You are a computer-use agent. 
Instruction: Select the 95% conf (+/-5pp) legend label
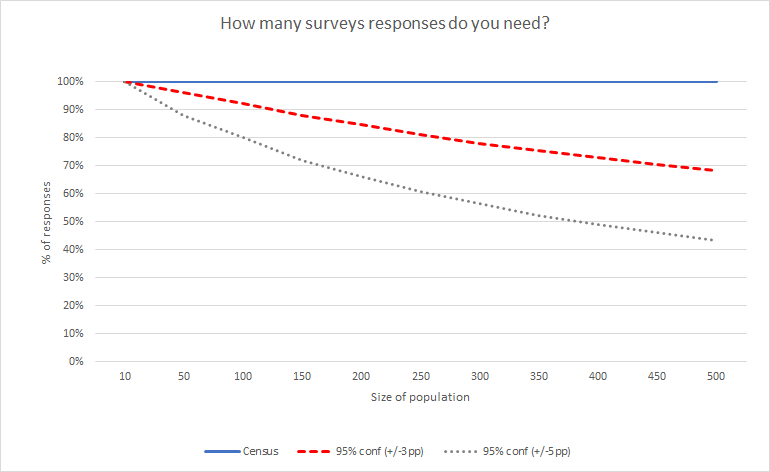pos(527,451)
